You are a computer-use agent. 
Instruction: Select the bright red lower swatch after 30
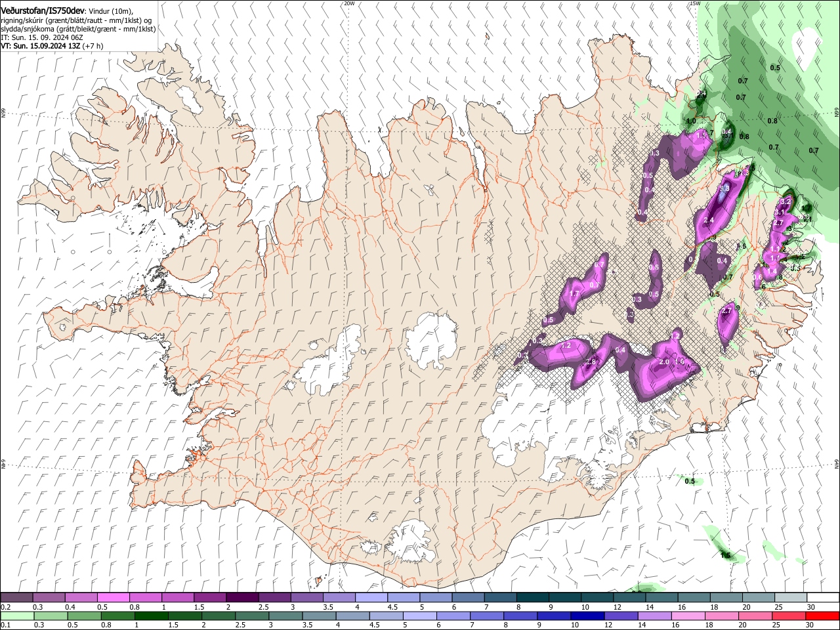point(822,616)
